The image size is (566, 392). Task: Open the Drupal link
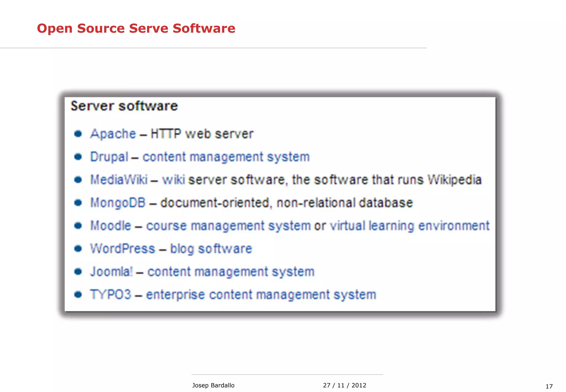tap(109, 157)
